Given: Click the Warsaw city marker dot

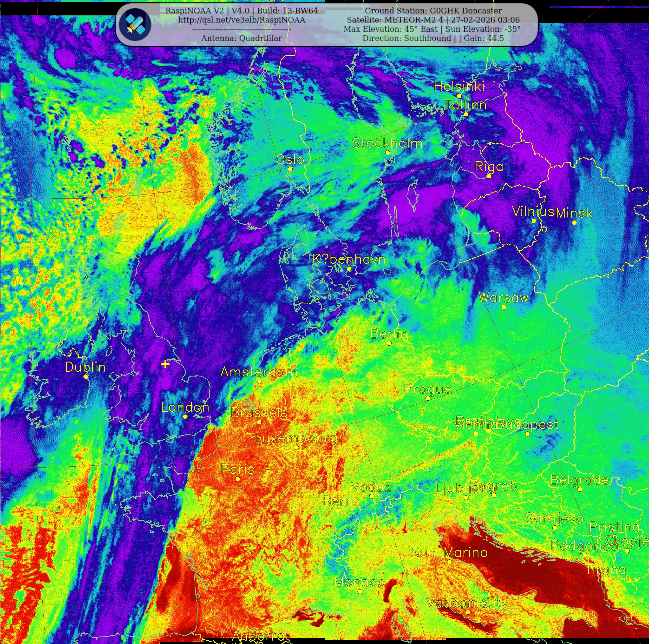Looking at the screenshot, I should click(x=504, y=307).
